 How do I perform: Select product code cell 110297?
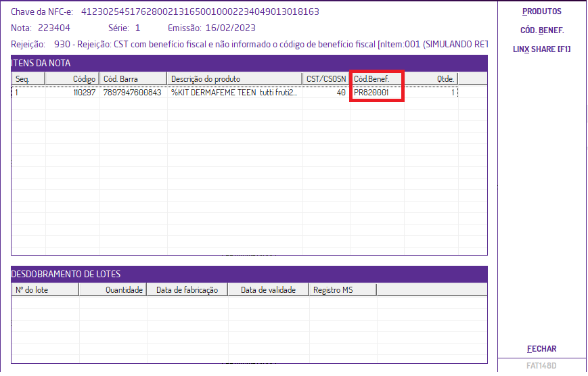73,93
